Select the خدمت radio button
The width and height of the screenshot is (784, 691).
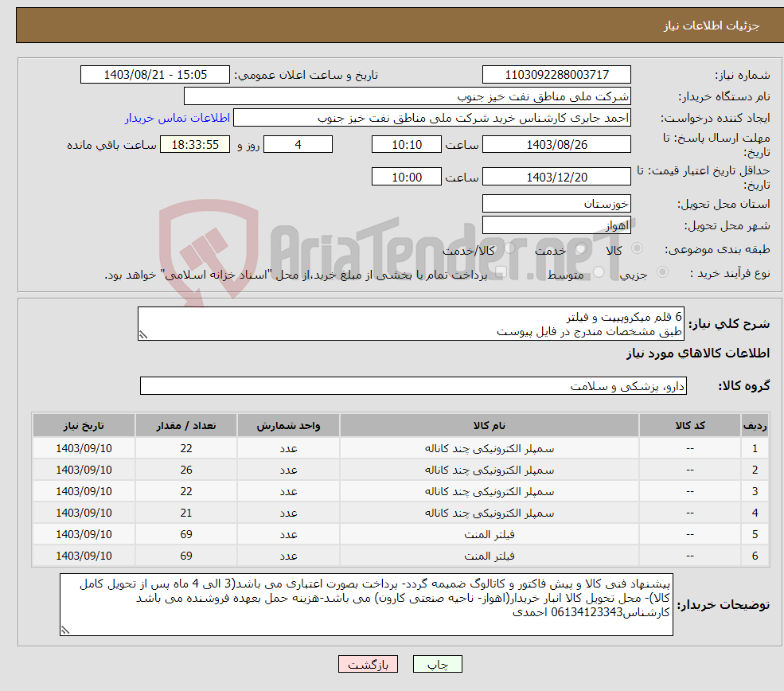click(581, 248)
